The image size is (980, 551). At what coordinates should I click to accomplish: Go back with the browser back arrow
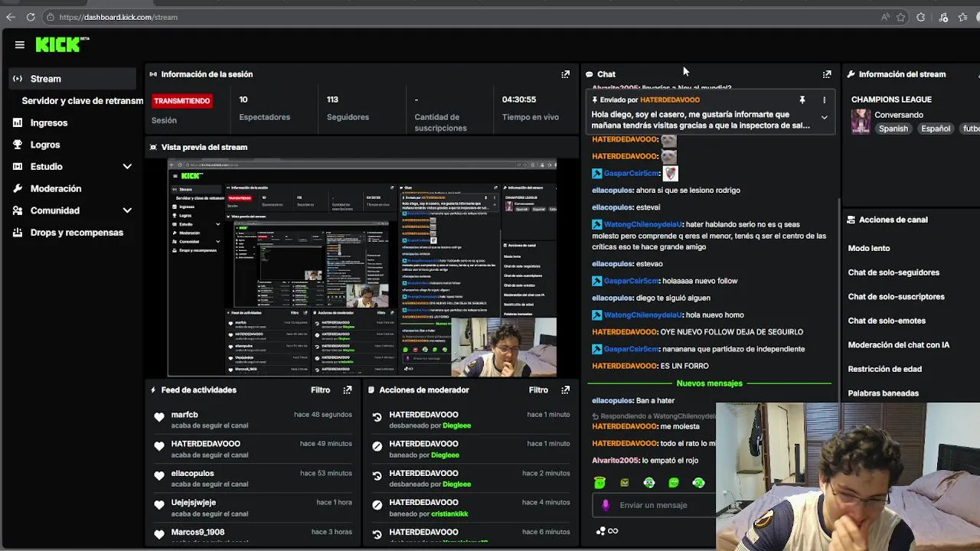pos(11,17)
